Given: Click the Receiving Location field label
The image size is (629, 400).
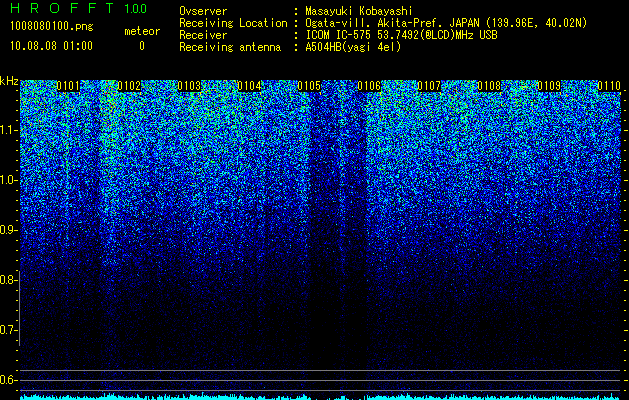Looking at the screenshot, I should [233, 23].
